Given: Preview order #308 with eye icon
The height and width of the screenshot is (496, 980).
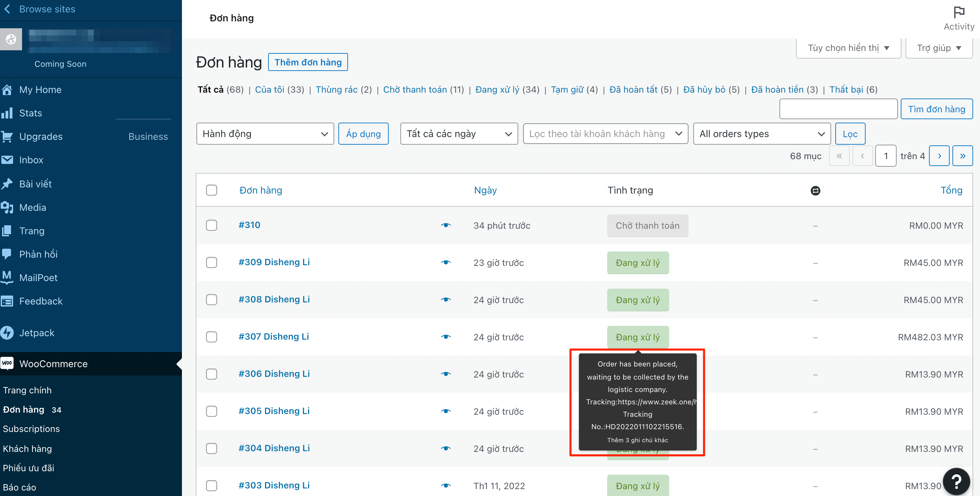Looking at the screenshot, I should click(x=446, y=300).
